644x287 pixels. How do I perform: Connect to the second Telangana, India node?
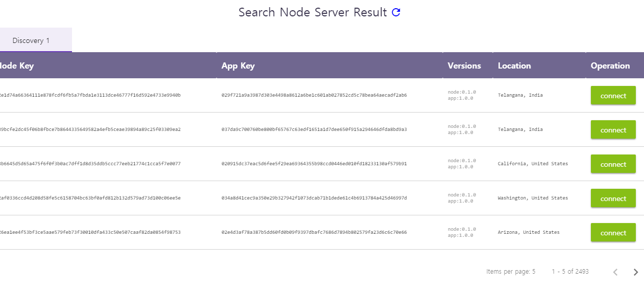613,130
